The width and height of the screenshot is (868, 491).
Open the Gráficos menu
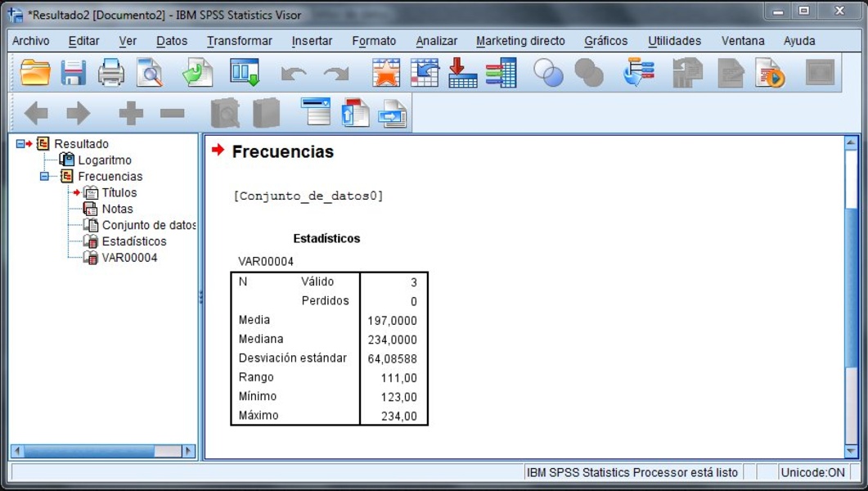605,41
